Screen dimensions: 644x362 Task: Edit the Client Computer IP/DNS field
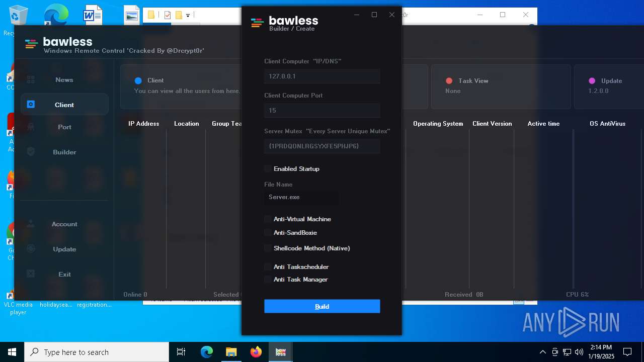coord(322,76)
